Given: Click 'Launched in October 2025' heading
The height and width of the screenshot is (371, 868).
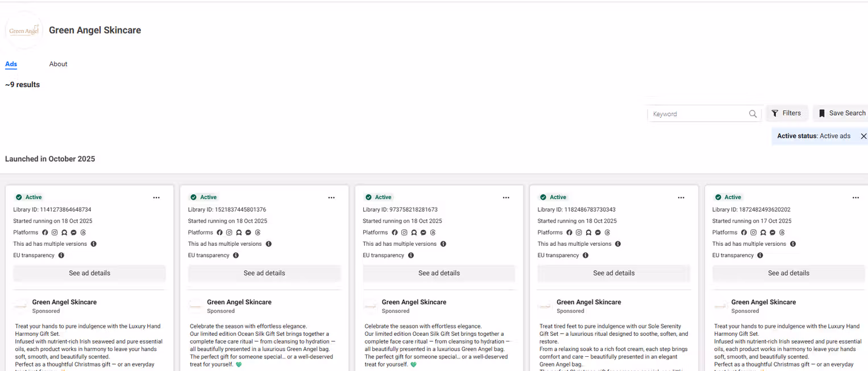Looking at the screenshot, I should point(50,159).
